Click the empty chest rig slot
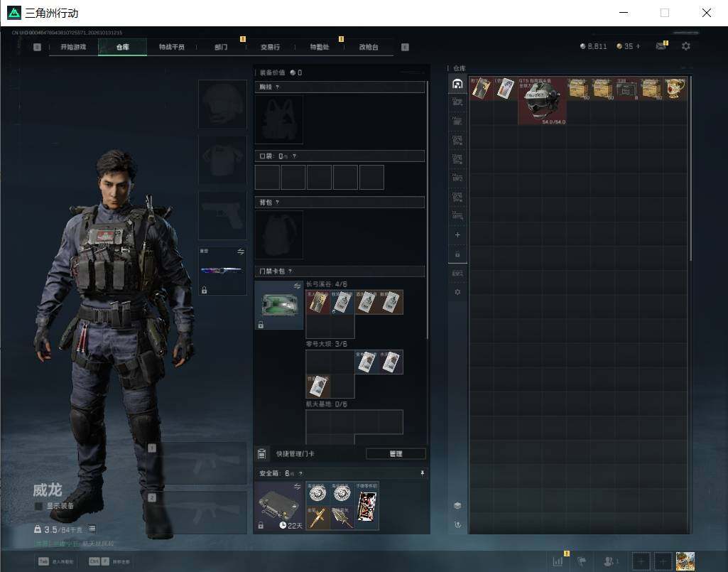 (279, 120)
